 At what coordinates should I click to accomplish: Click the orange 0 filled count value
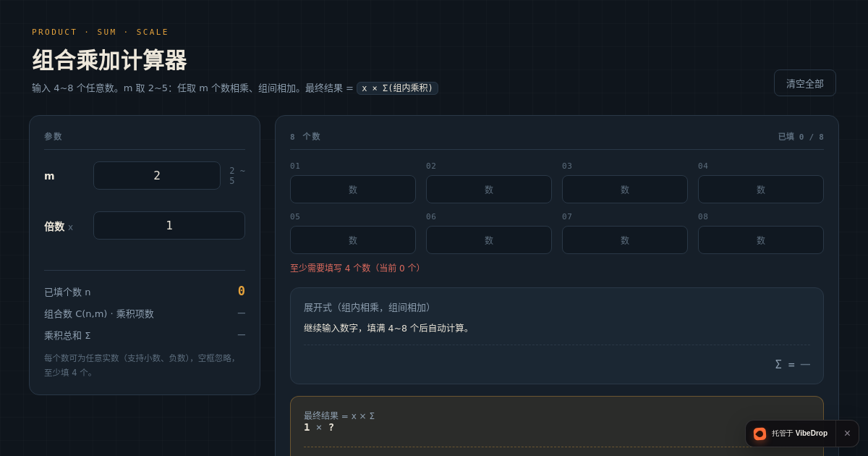click(242, 291)
